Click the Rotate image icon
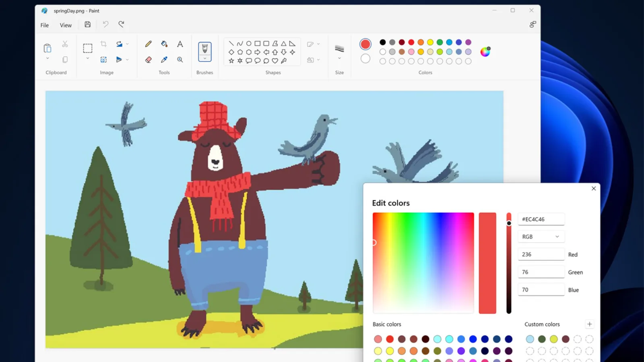The image size is (644, 362). (x=119, y=44)
